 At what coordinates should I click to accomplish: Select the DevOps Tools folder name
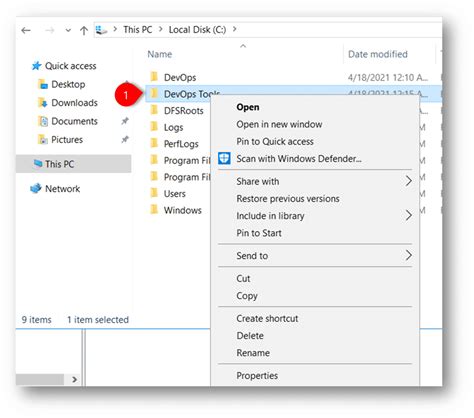(x=192, y=94)
